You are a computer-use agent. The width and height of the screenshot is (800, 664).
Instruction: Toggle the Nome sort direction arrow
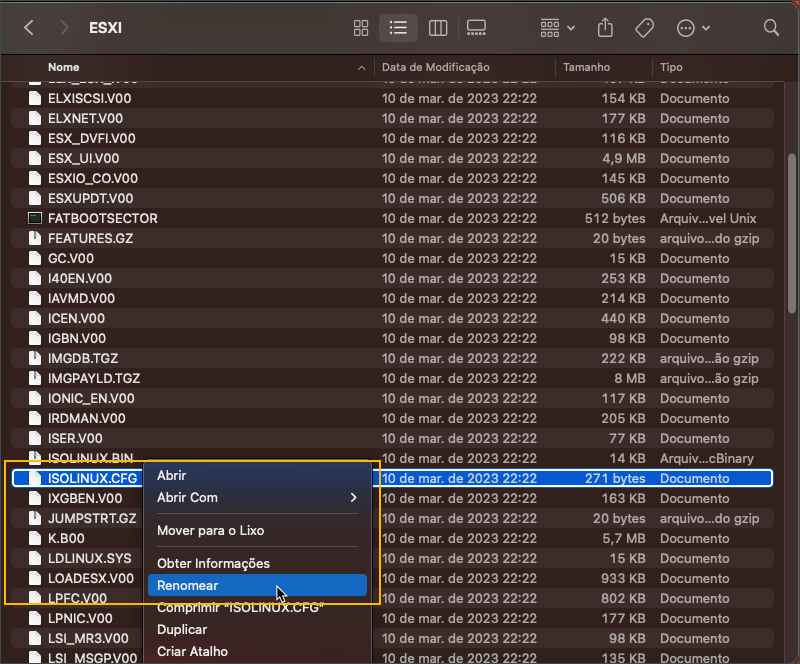tap(362, 68)
